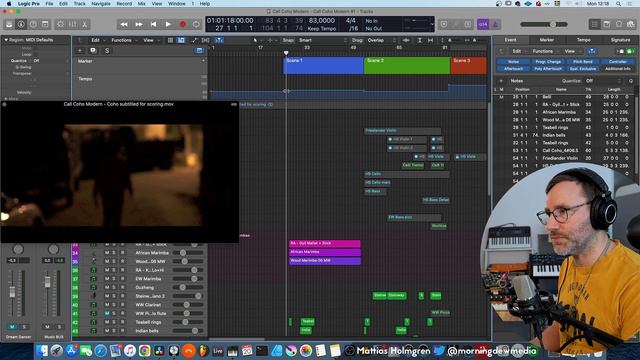Open the Mixer button in control bar

[x=72, y=24]
